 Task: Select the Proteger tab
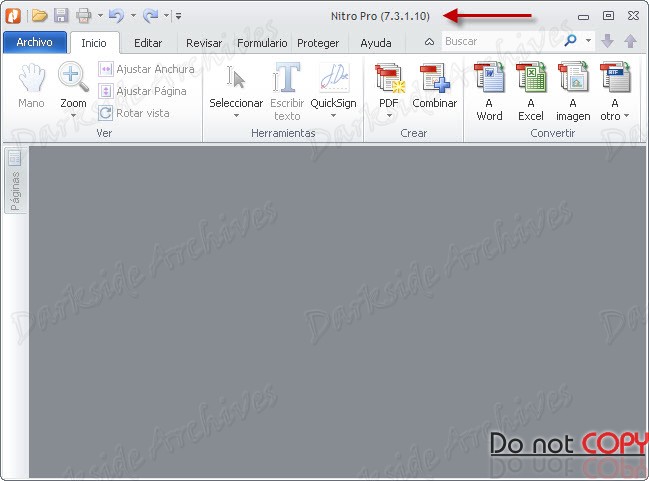318,43
